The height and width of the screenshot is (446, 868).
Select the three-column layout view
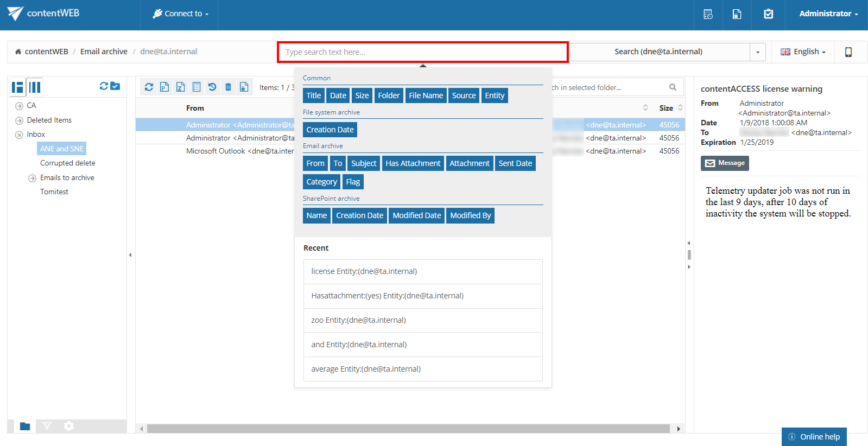point(35,87)
